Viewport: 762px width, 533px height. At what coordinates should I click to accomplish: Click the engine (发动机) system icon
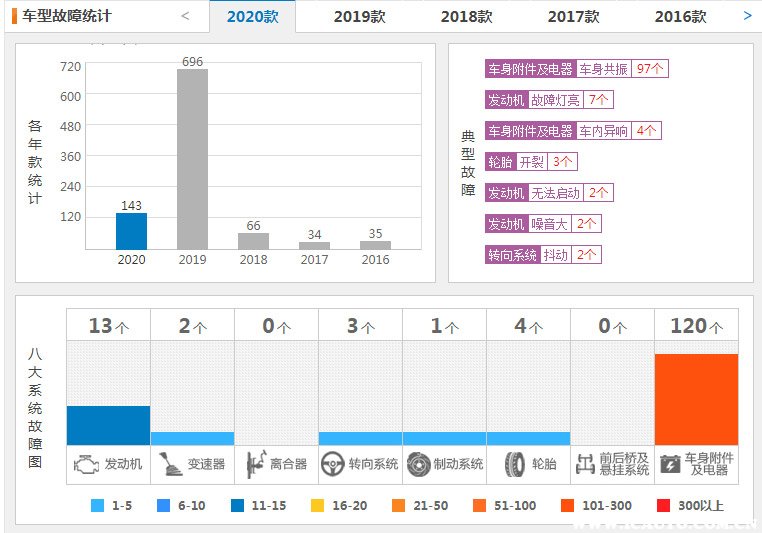pyautogui.click(x=85, y=464)
